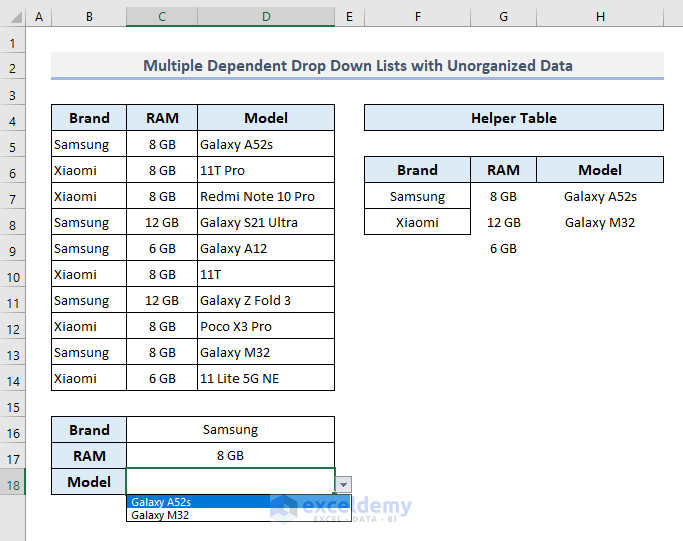Select column D header

point(266,17)
